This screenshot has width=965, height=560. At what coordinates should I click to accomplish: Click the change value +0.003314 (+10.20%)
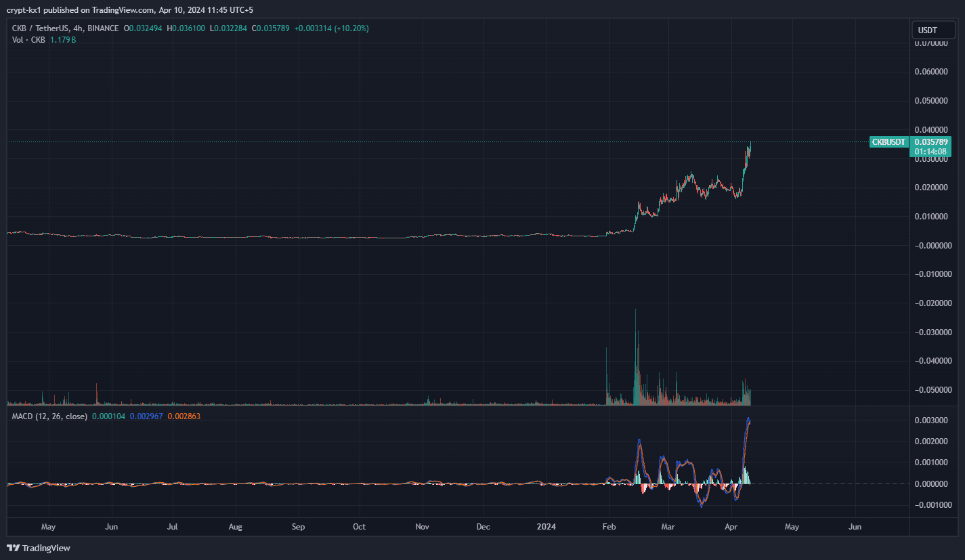tap(332, 28)
